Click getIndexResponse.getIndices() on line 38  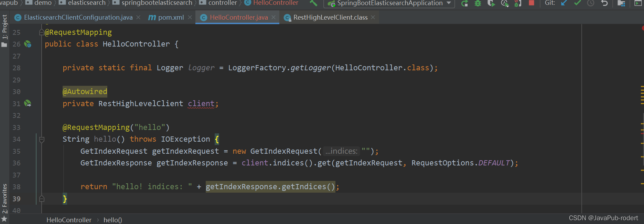point(270,187)
